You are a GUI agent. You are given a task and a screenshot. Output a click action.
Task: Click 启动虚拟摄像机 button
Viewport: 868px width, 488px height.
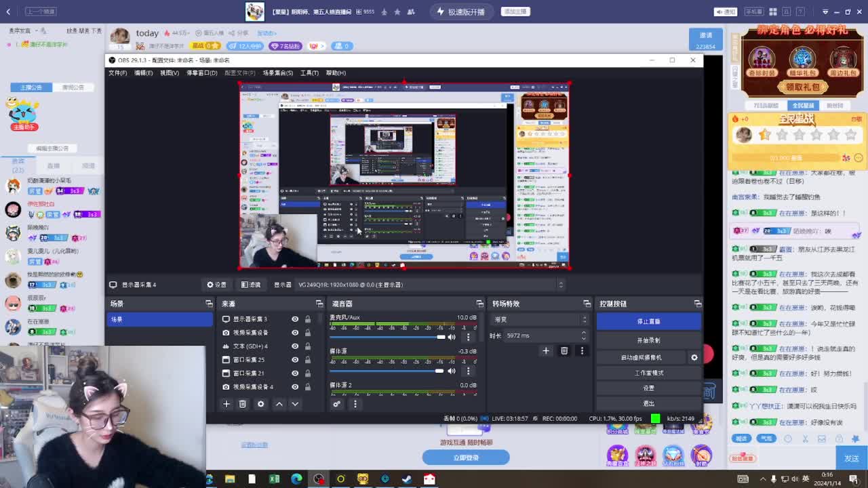(641, 357)
